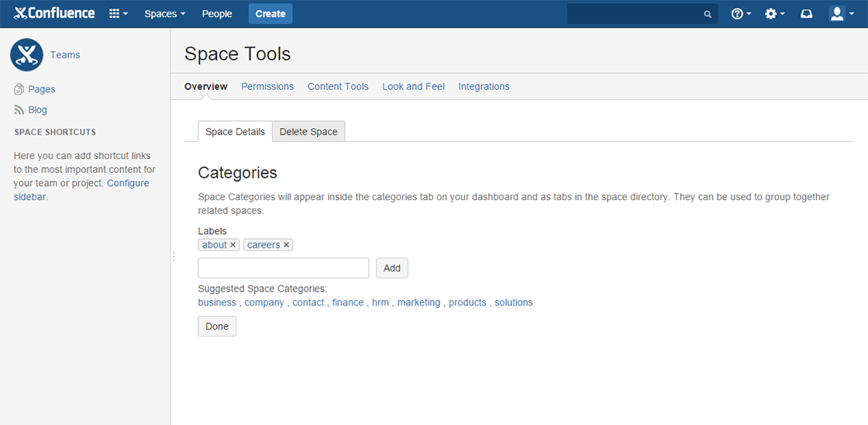Open the People directory
Image resolution: width=868 pixels, height=425 pixels.
pyautogui.click(x=217, y=14)
